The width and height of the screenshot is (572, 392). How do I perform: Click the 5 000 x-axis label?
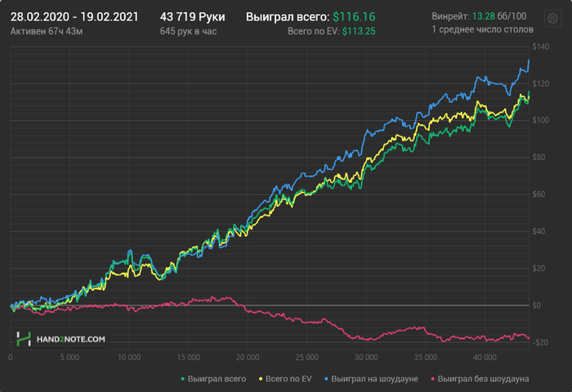(69, 358)
